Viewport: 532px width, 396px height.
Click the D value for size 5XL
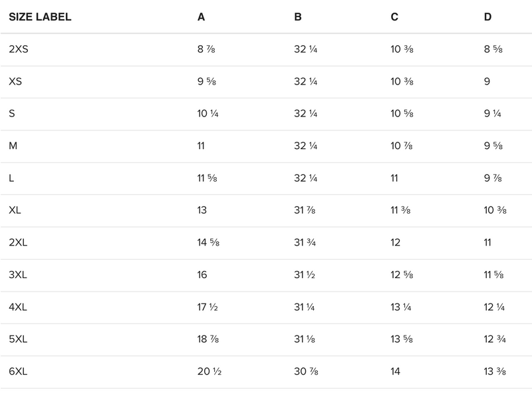[495, 339]
